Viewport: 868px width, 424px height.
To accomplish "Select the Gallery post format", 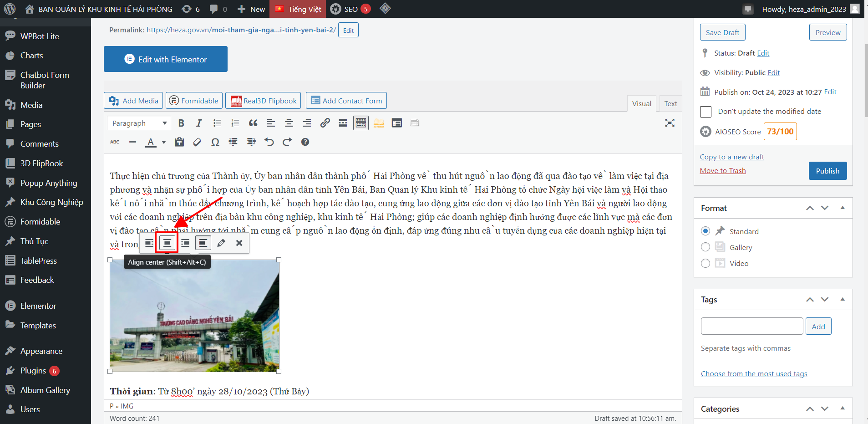I will pyautogui.click(x=706, y=247).
